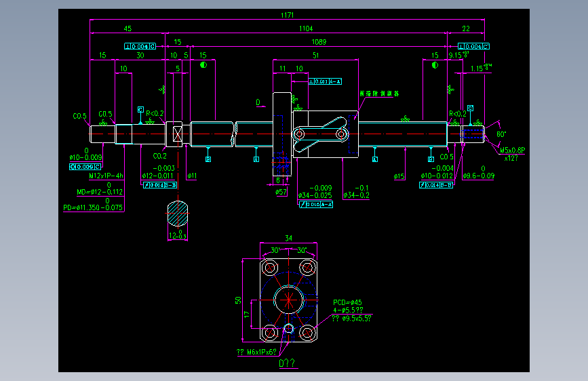Click the "M12x1P-4h" thread callout
Image resolution: width=588 pixels, height=381 pixels.
(x=106, y=176)
